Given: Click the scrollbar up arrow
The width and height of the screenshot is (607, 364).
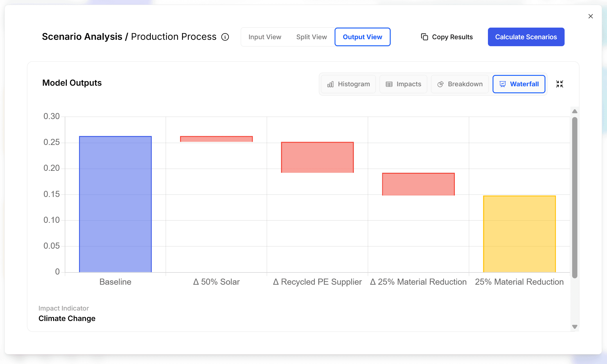Looking at the screenshot, I should pos(574,111).
